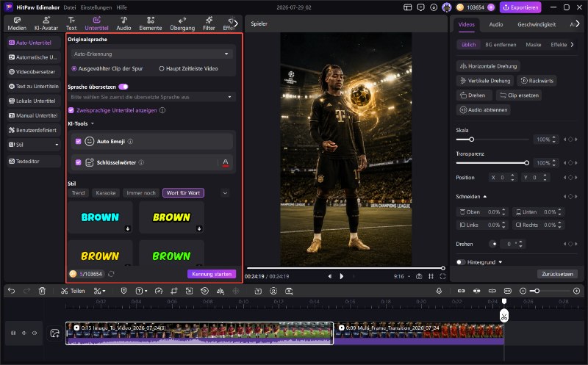Click the download icon in the title bar
The image size is (588, 365).
(x=434, y=7)
